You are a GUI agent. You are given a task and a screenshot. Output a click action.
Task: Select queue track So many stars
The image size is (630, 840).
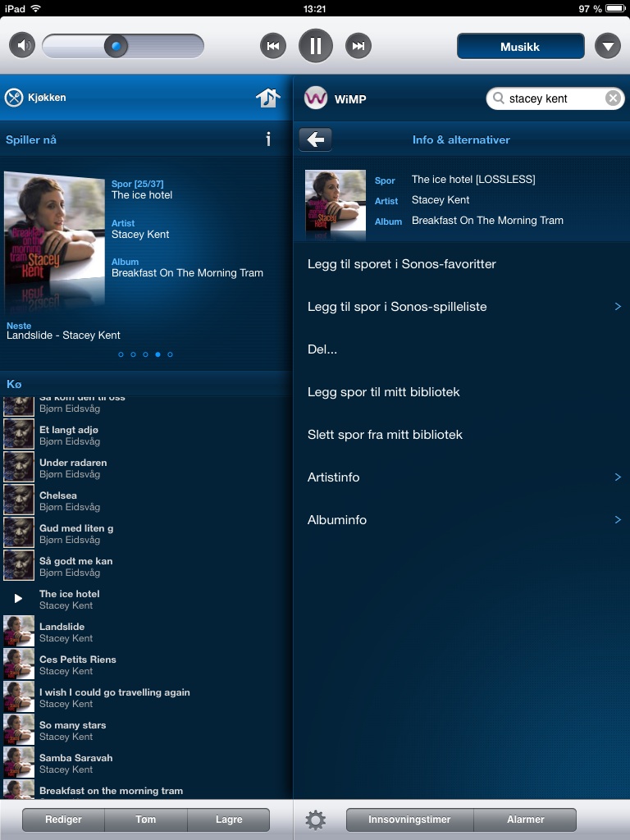pos(146,730)
